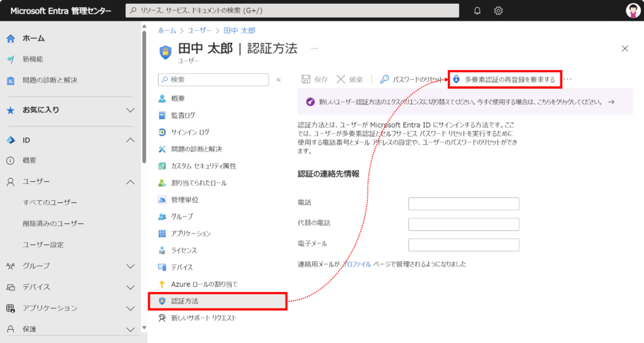Open すべてのユーザー in the sidebar
This screenshot has width=644, height=343.
tap(50, 203)
